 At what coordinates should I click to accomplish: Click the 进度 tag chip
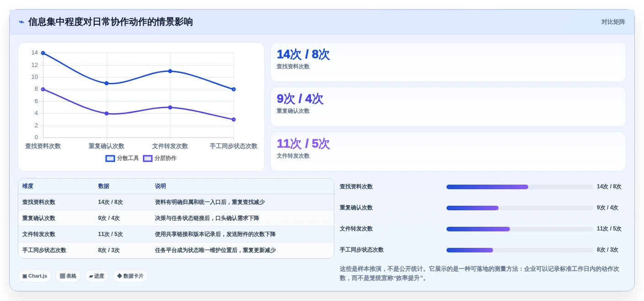[x=97, y=276]
